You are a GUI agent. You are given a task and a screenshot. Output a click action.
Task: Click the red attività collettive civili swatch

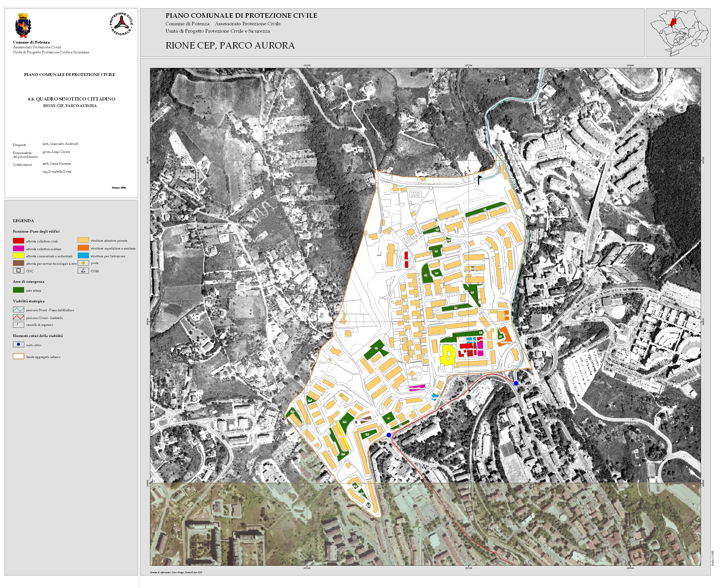pos(18,241)
